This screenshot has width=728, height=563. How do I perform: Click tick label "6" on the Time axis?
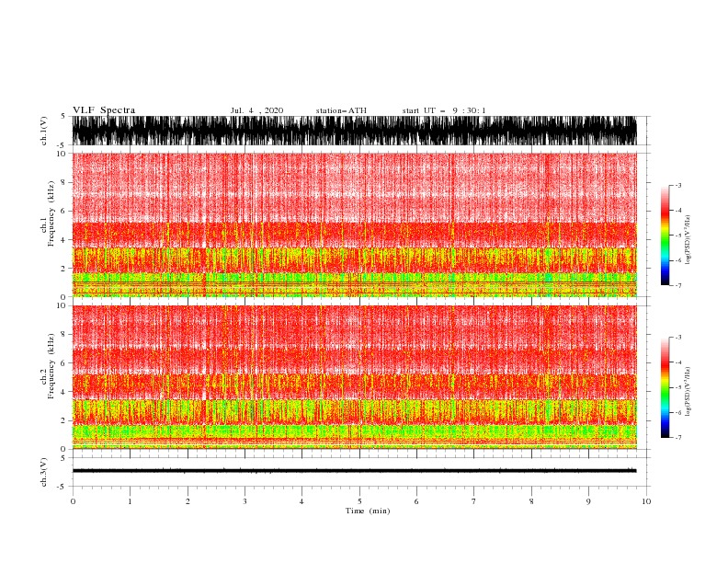pos(416,501)
